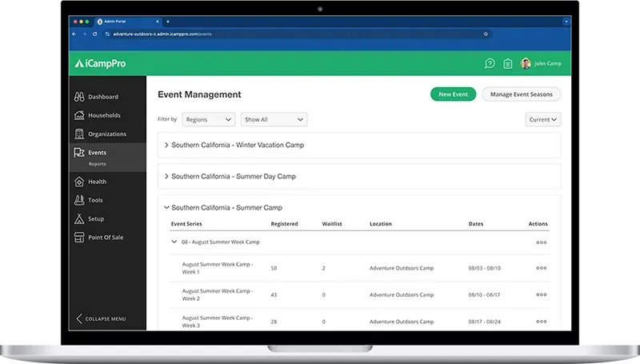Select Events in sidebar menu
The height and width of the screenshot is (364, 640).
97,153
